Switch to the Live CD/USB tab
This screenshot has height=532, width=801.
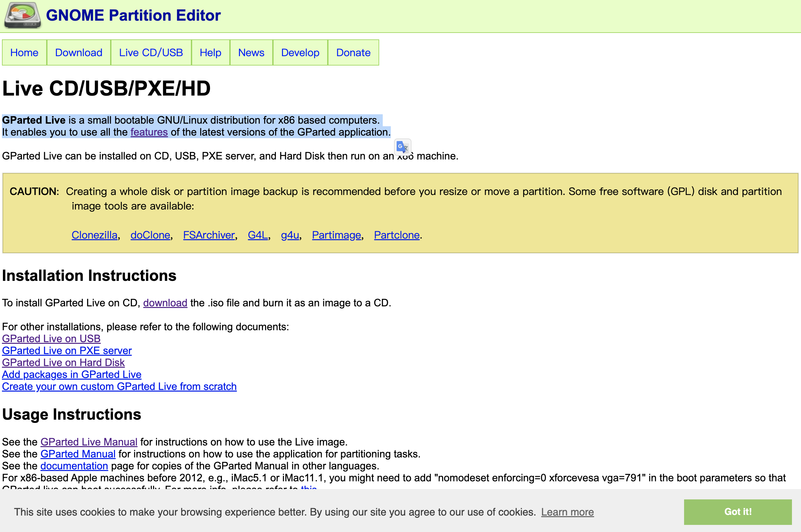[151, 53]
